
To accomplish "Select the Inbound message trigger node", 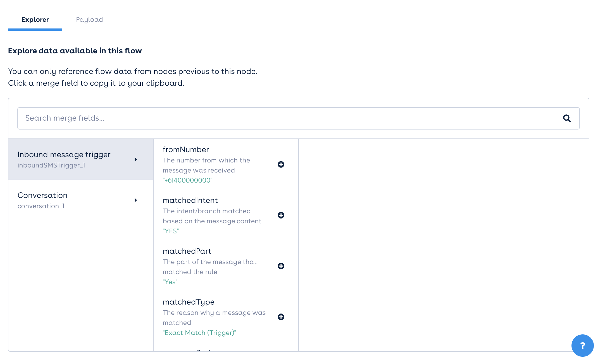I will click(64, 155).
